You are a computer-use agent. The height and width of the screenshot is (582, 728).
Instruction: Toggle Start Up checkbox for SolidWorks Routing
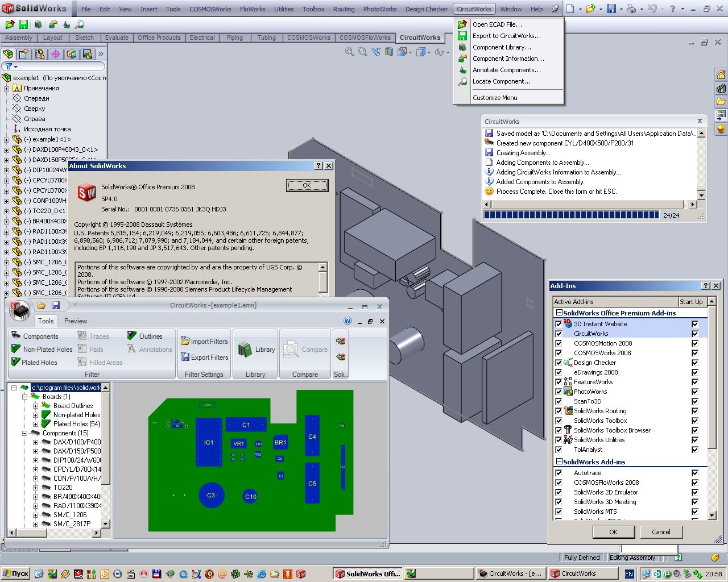tap(695, 411)
